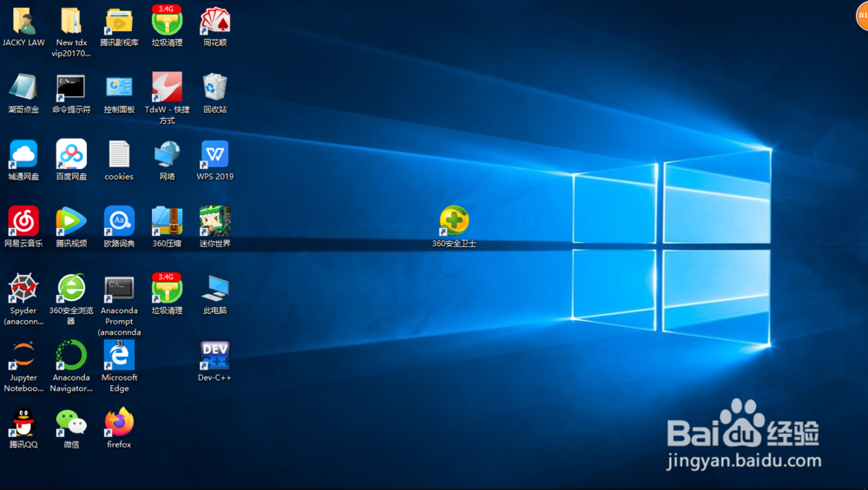This screenshot has height=490, width=868.
Task: Open the 网络 network icon
Action: click(x=167, y=154)
